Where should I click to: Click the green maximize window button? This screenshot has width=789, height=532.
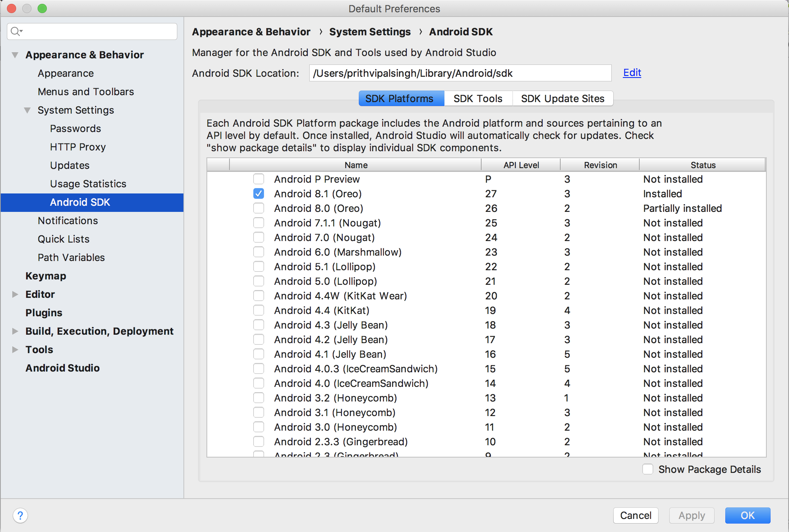tap(42, 8)
